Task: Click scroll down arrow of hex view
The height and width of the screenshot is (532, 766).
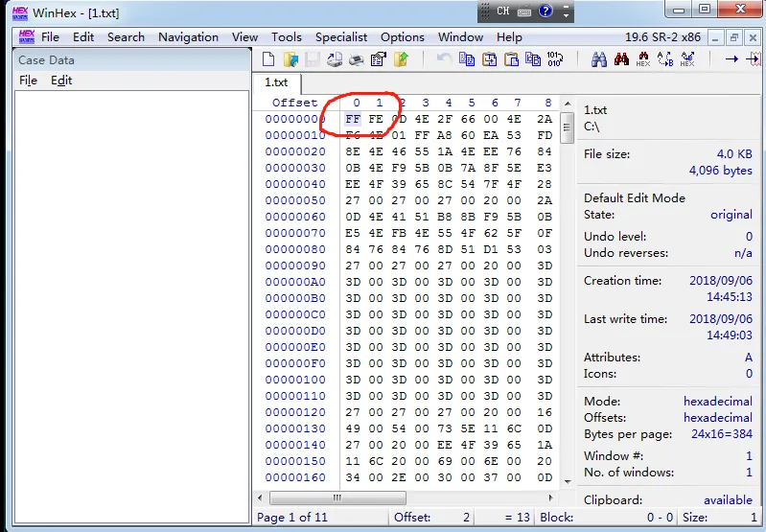Action: (568, 482)
